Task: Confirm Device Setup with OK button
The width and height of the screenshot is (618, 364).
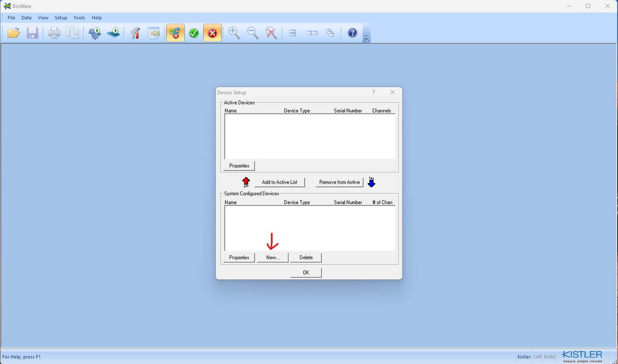Action: (x=306, y=273)
